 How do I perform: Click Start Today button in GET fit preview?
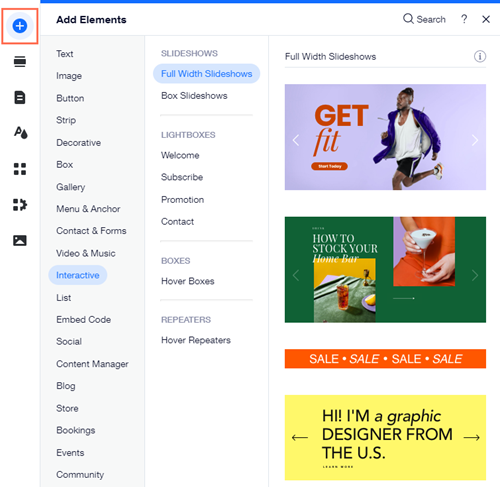(x=329, y=166)
